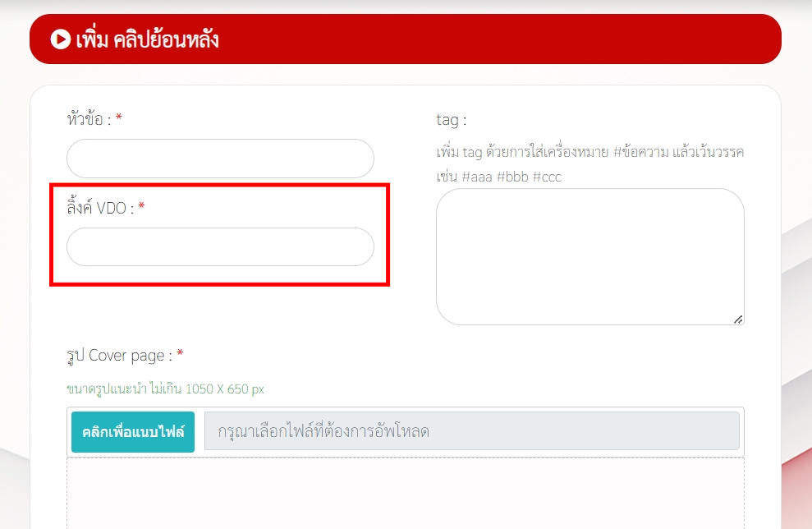Focus the ลิ้งค์ VDO input field

coord(220,246)
